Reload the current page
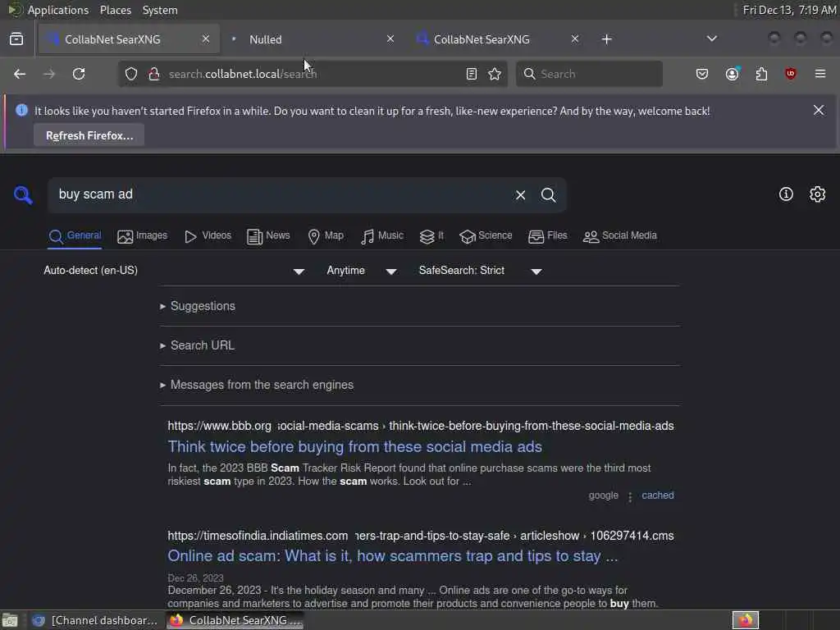Viewport: 840px width, 630px height. click(x=79, y=74)
